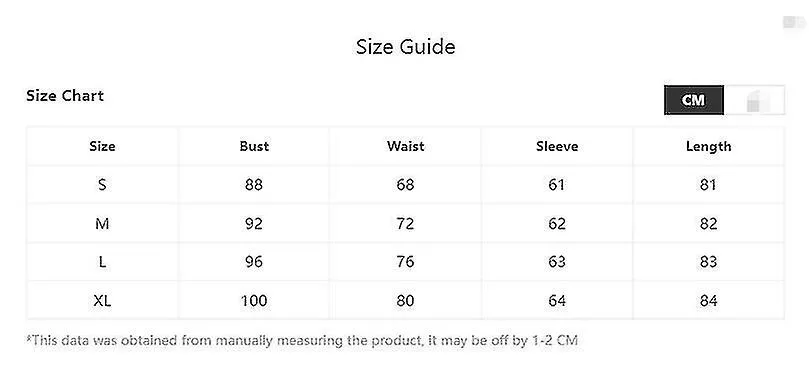Click the Bust column header

(254, 146)
